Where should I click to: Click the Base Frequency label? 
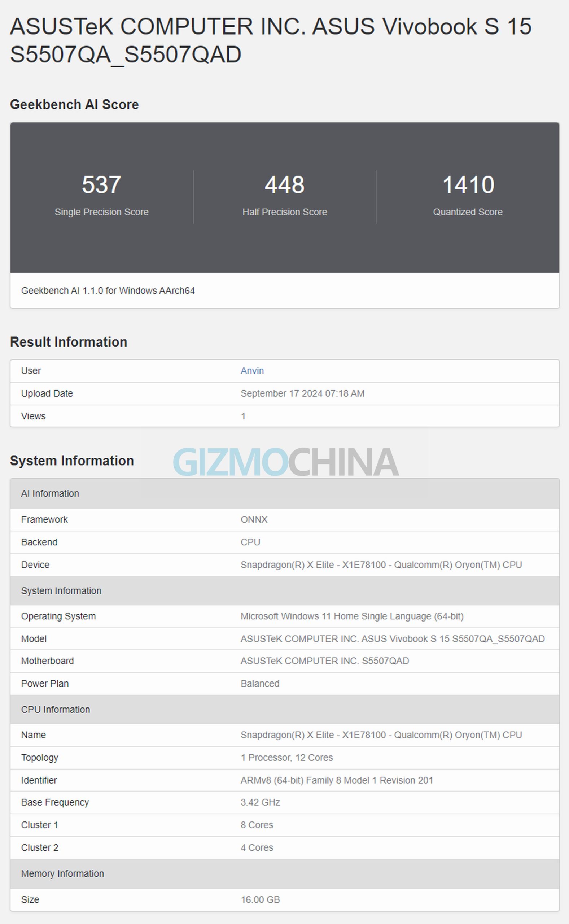[55, 802]
